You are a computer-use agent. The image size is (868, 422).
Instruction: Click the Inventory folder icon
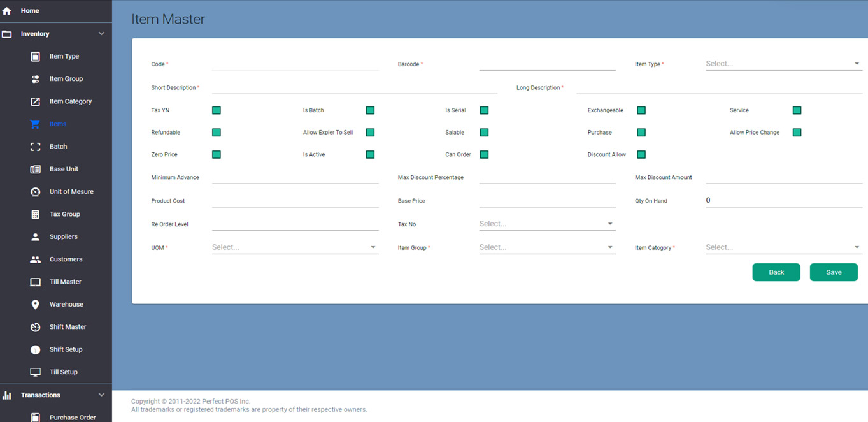click(x=7, y=34)
